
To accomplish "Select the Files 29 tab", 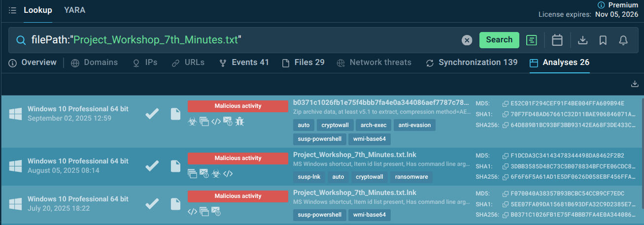I will [303, 63].
